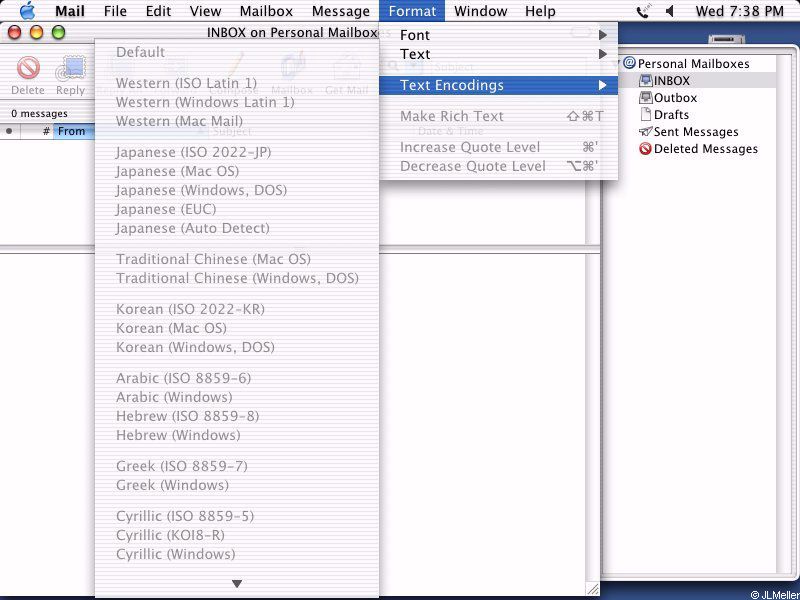
Task: Select Hebrew (Windows) encoding
Action: [237, 435]
